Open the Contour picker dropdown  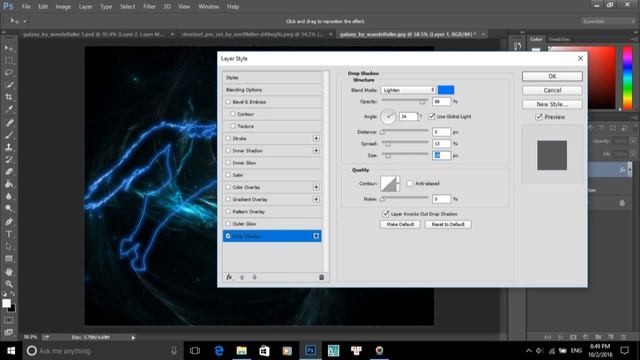tap(398, 183)
